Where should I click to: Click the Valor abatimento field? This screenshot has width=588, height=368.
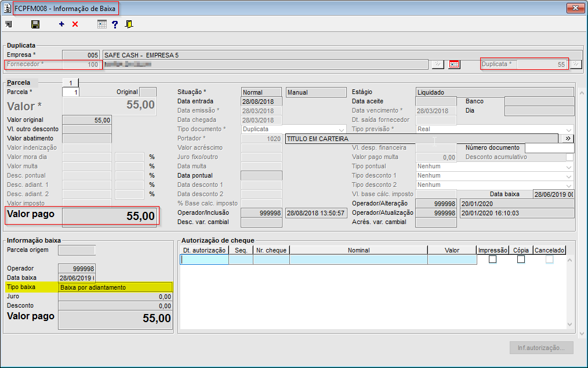[87, 139]
